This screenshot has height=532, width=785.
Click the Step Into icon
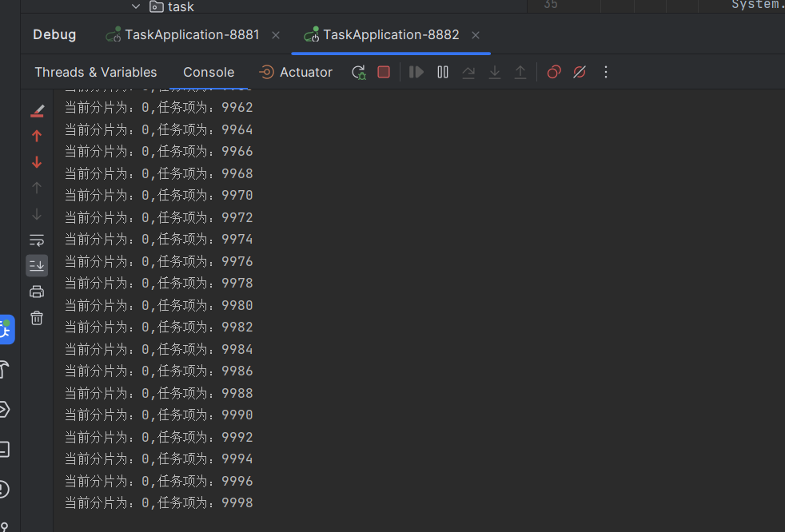(495, 71)
